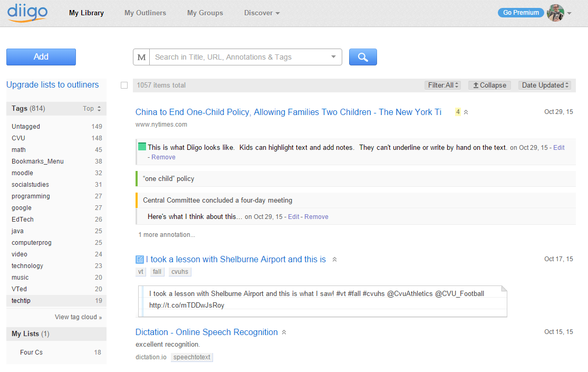Collapse the Dictation Speech Recognition item

284,332
